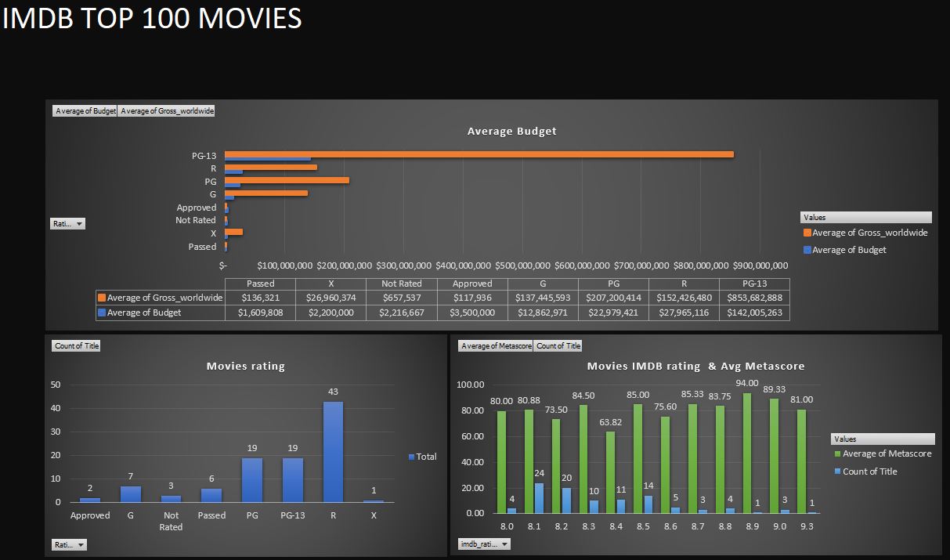
Task: Click the orange PG gross worldwide bar
Action: click(287, 180)
